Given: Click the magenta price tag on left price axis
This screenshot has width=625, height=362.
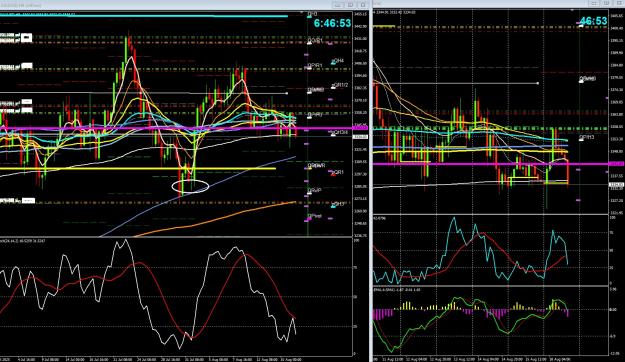Looking at the screenshot, I should (361, 128).
